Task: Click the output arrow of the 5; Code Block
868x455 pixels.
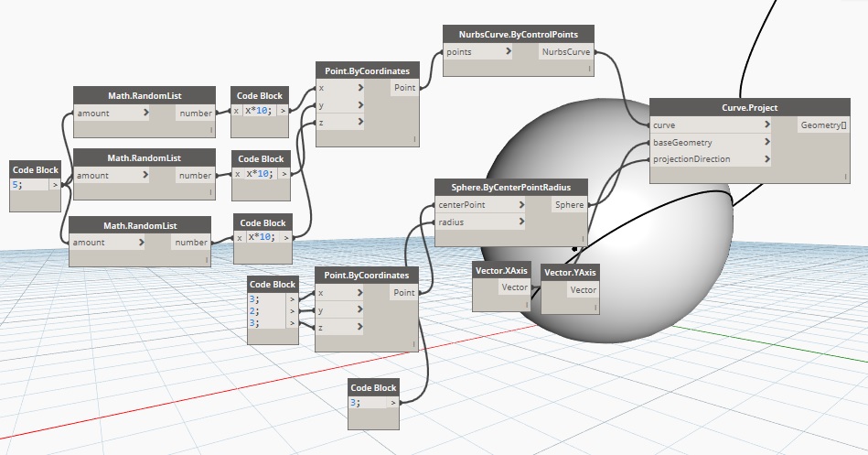Action: tap(57, 184)
